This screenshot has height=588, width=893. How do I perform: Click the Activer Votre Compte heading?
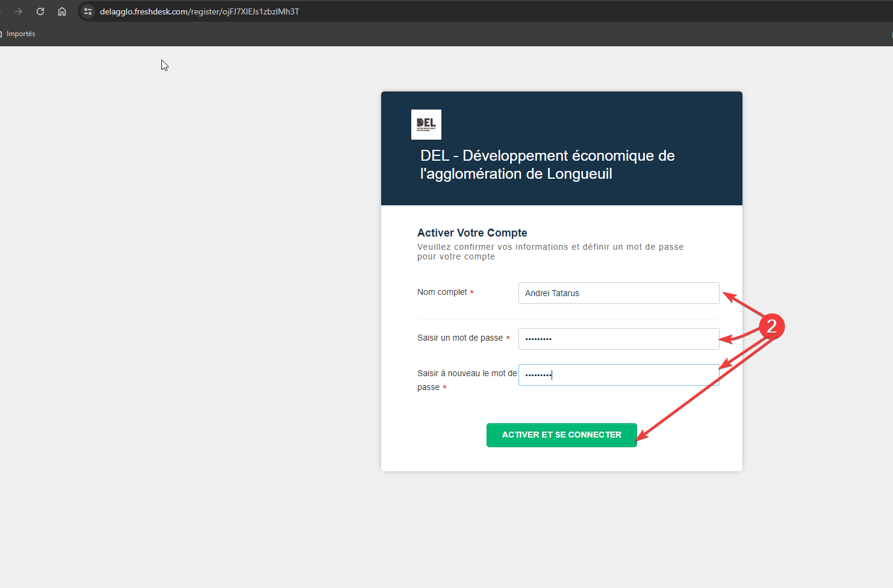(472, 233)
